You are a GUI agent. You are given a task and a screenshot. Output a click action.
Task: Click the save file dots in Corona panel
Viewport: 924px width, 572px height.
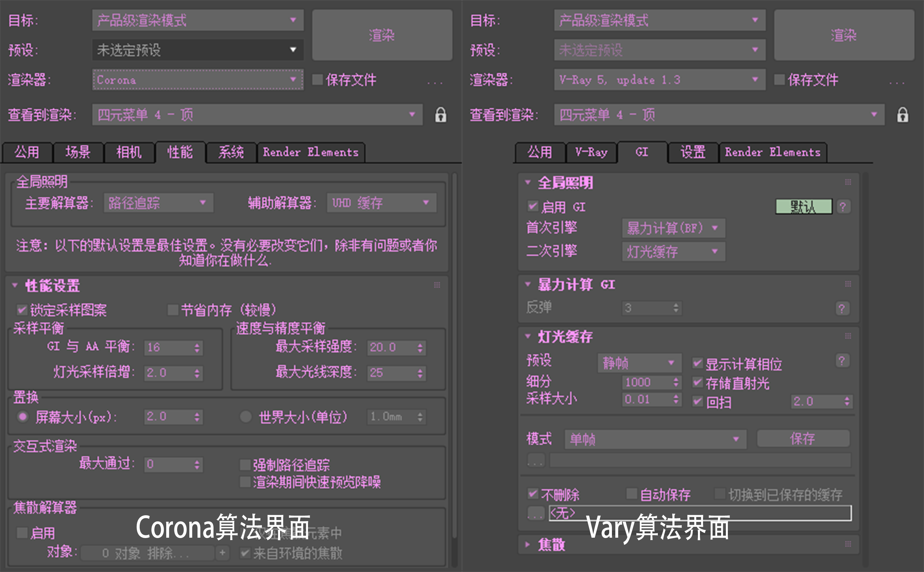coord(434,83)
